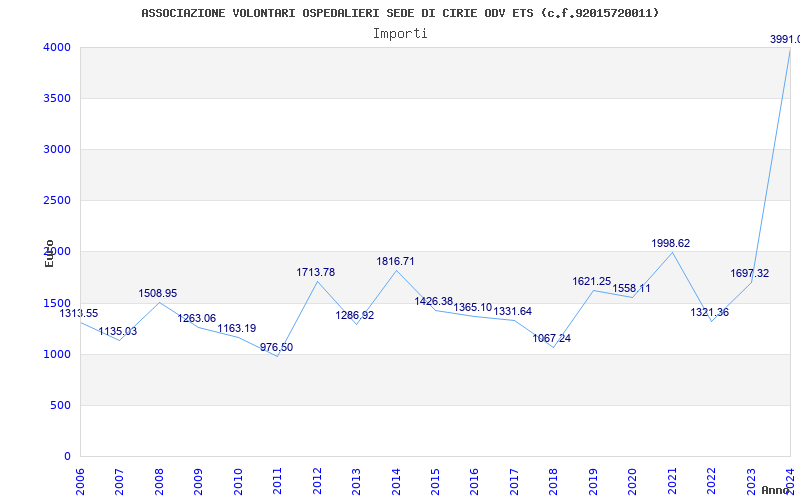This screenshot has width=800, height=500.
Task: Click the 4000 value on the y-axis
Action: [x=56, y=47]
